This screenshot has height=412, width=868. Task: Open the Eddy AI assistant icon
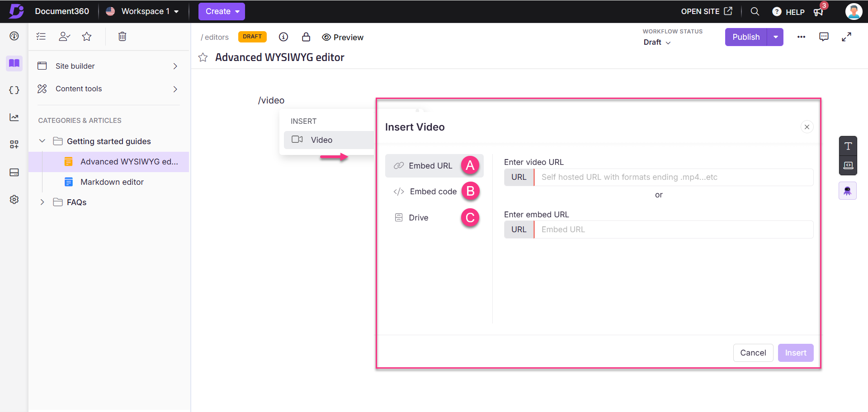pyautogui.click(x=848, y=191)
